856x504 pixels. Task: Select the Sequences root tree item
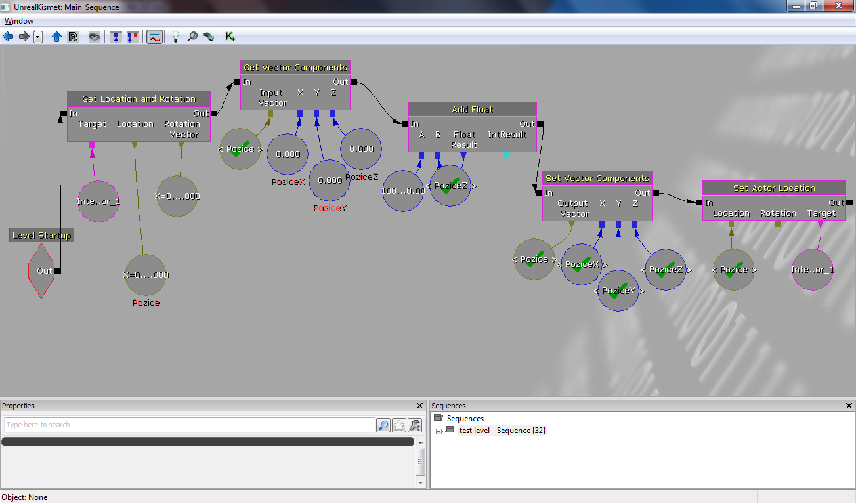465,419
